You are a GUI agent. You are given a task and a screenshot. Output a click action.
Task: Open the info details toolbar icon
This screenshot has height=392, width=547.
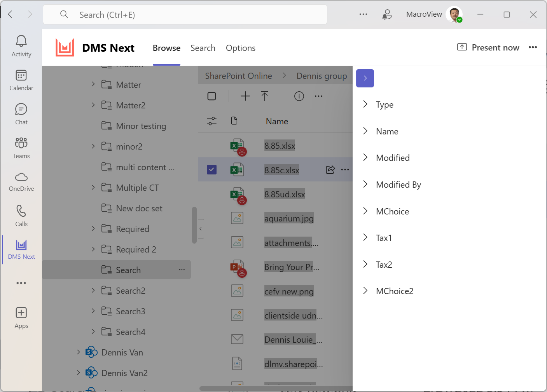click(x=299, y=96)
